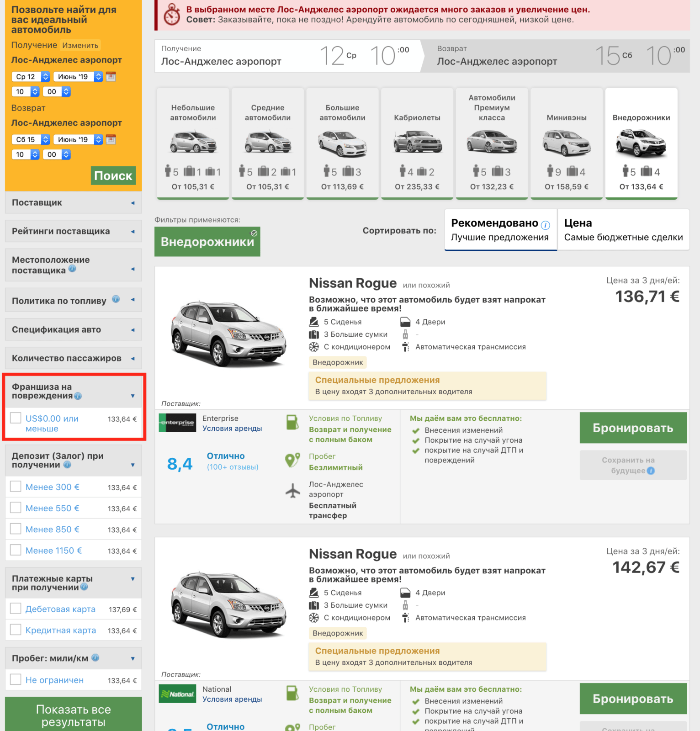The height and width of the screenshot is (731, 700).
Task: Check Не ограничен mileage option
Action: click(16, 679)
